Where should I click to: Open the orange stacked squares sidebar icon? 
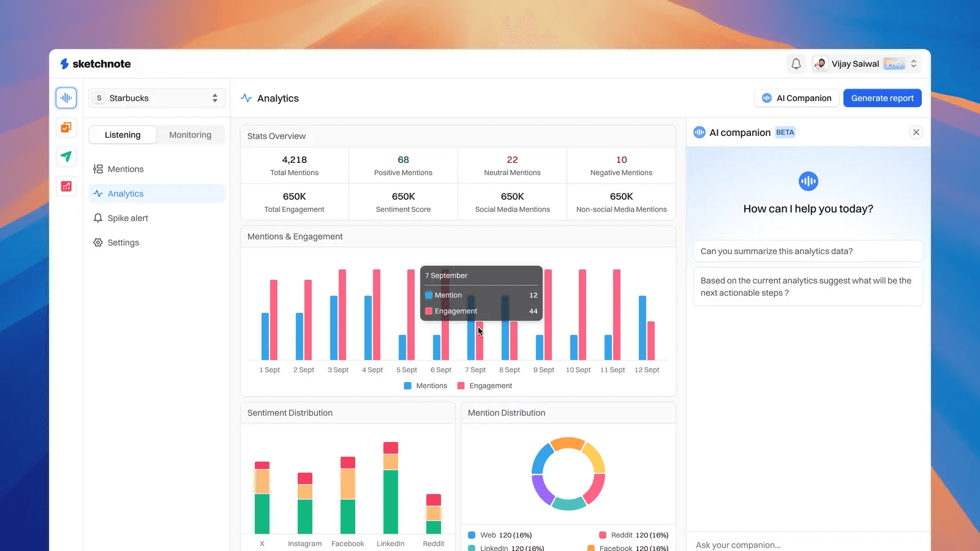[66, 127]
